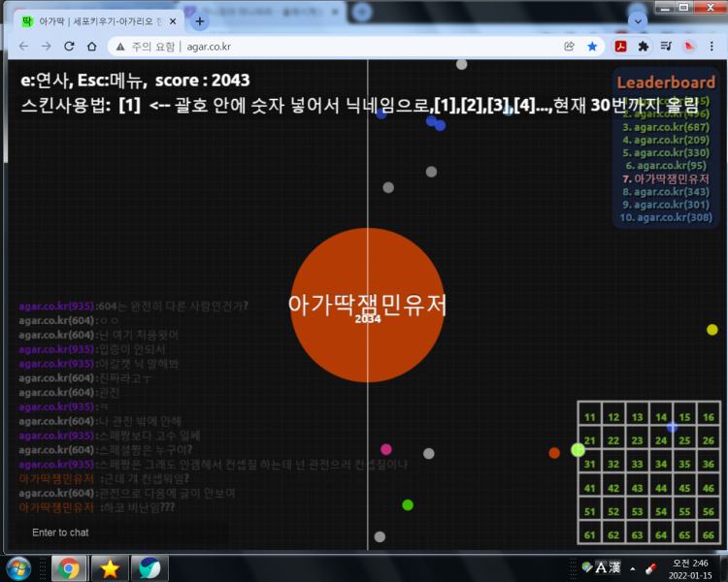This screenshot has height=582, width=728.
Task: Go to the browser home page
Action: pyautogui.click(x=92, y=47)
